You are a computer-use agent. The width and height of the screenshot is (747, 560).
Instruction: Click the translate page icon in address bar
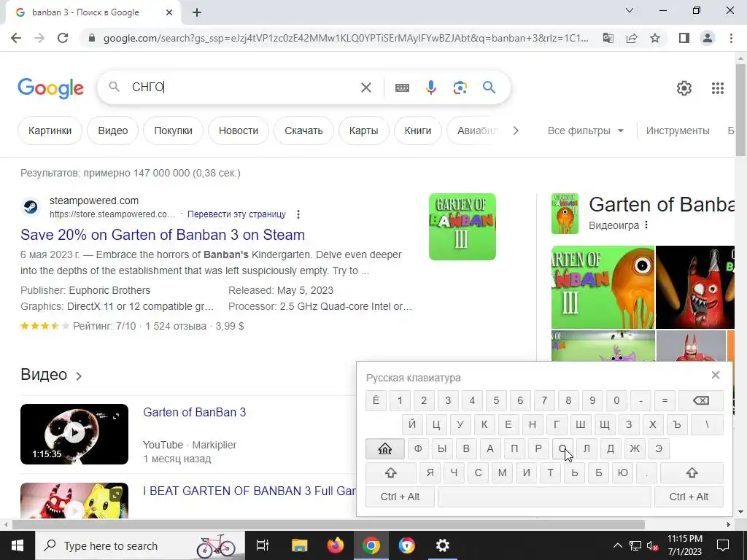(608, 38)
